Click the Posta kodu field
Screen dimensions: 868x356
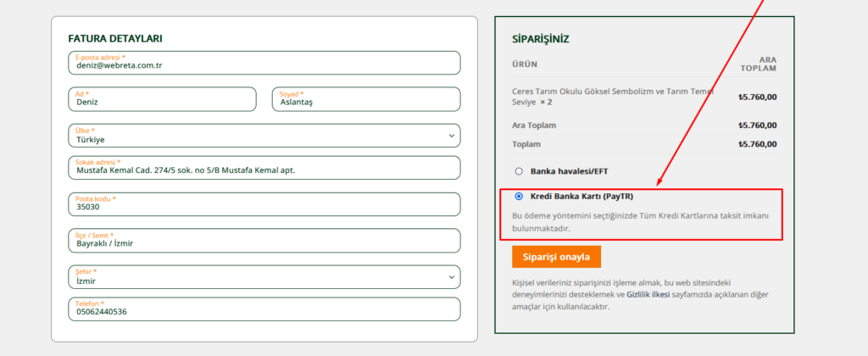coord(263,204)
